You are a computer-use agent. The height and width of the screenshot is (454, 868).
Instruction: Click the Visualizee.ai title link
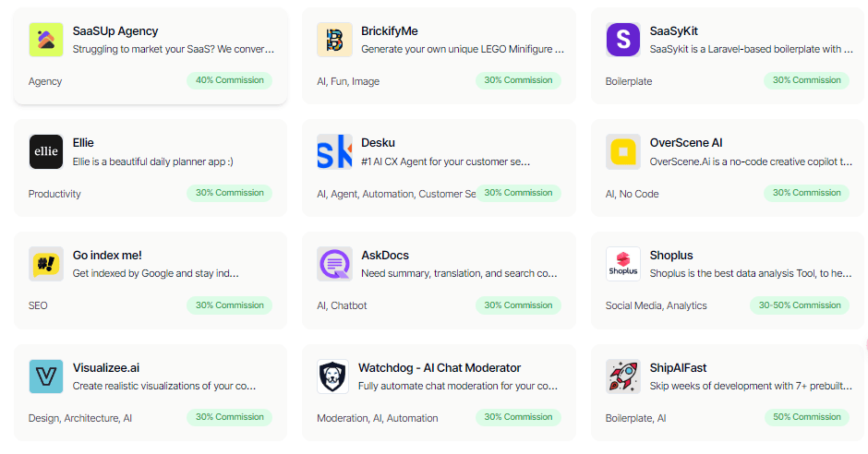pyautogui.click(x=106, y=368)
